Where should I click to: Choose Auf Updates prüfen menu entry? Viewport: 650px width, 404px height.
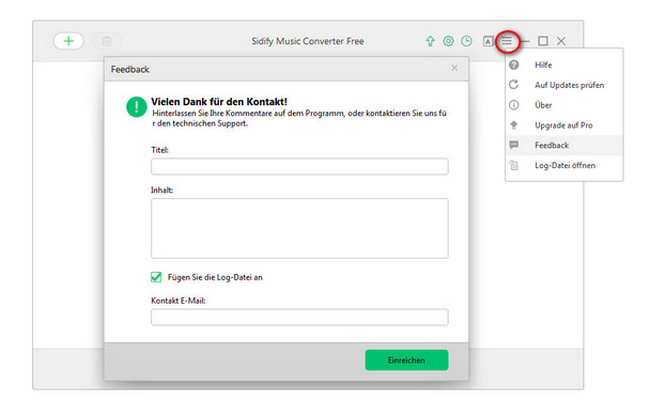[x=564, y=85]
